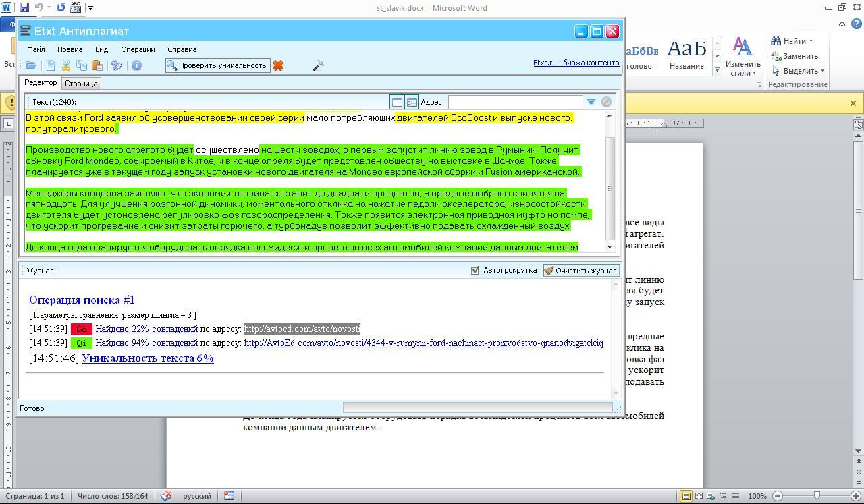Open the hammer tool icon in Etxt
This screenshot has width=864, height=504.
click(x=318, y=65)
